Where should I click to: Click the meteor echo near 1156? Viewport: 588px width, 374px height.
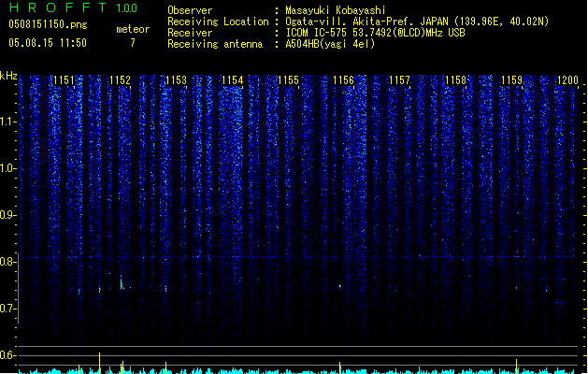340,286
